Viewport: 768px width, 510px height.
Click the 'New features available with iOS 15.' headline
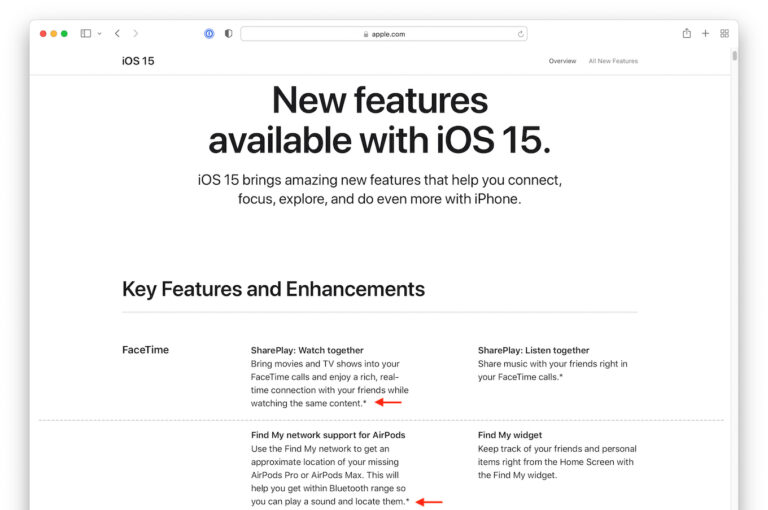(380, 120)
